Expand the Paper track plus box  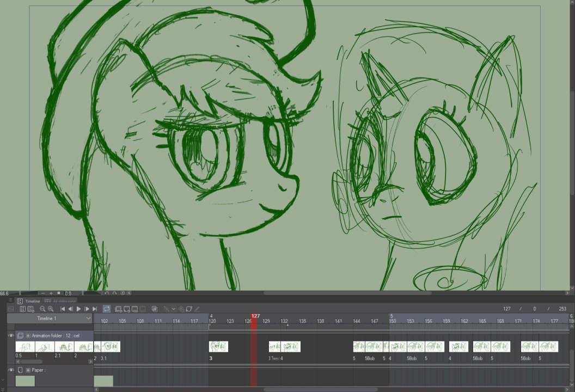coord(28,370)
